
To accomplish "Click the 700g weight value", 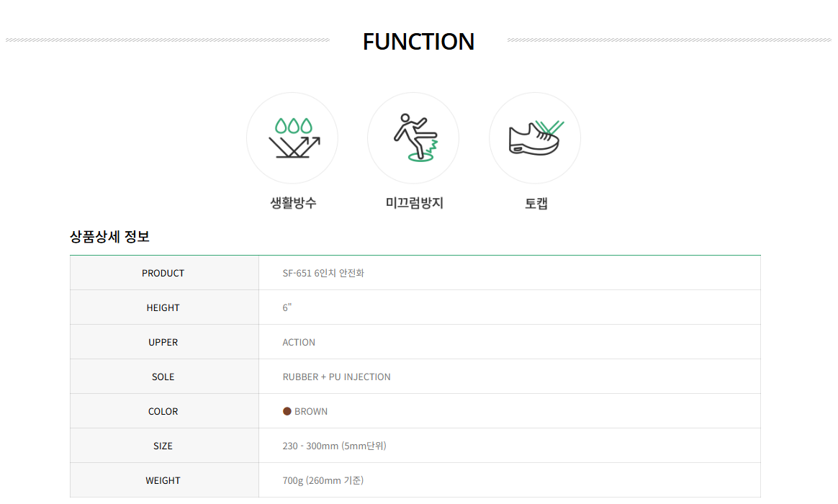I will (323, 481).
